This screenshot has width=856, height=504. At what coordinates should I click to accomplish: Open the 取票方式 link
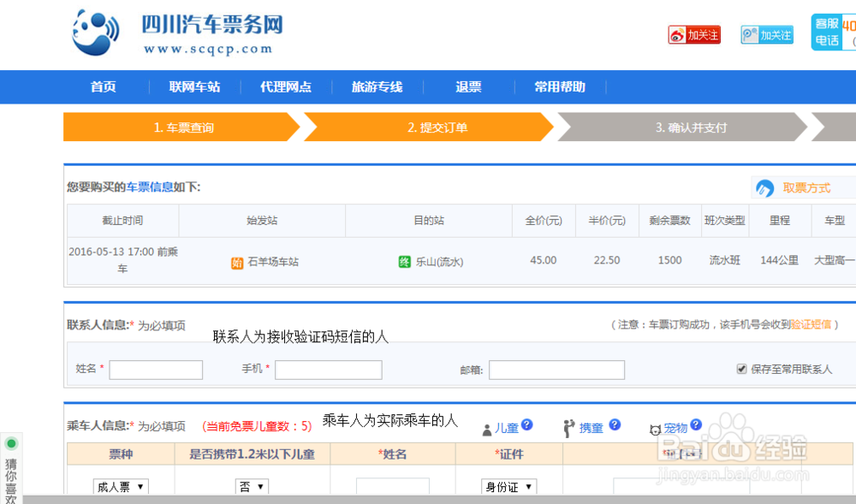pos(805,188)
